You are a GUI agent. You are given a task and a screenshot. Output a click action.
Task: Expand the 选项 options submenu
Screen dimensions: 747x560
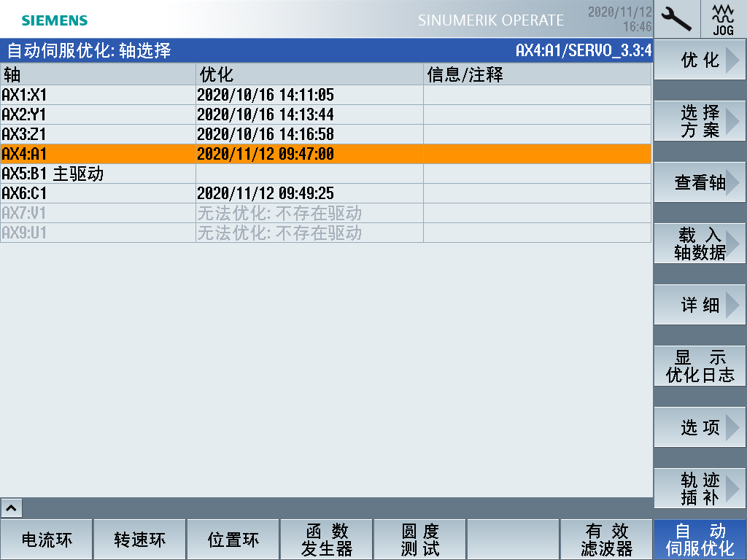click(x=698, y=427)
